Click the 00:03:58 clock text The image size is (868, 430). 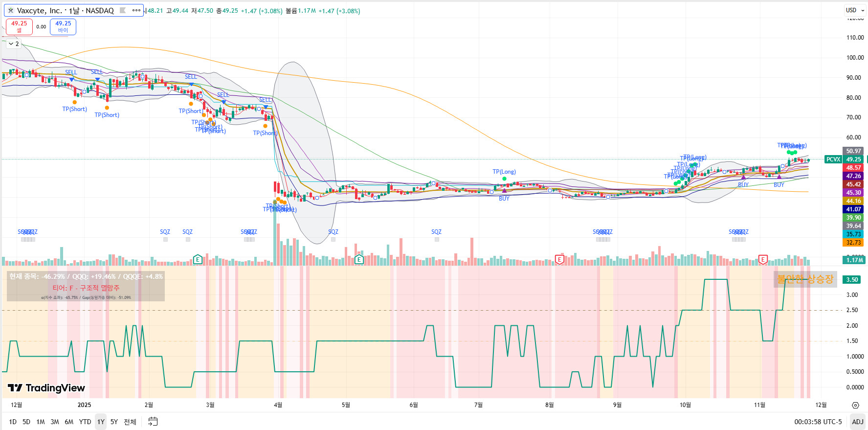click(x=807, y=422)
